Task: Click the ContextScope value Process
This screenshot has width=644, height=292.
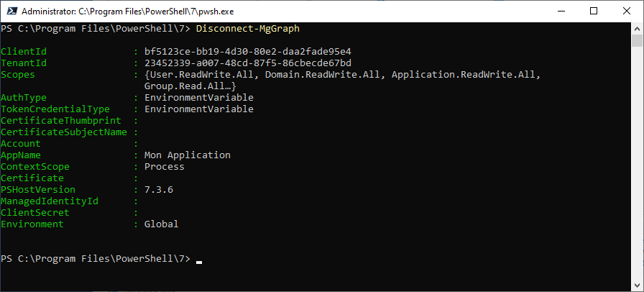Action: (165, 167)
